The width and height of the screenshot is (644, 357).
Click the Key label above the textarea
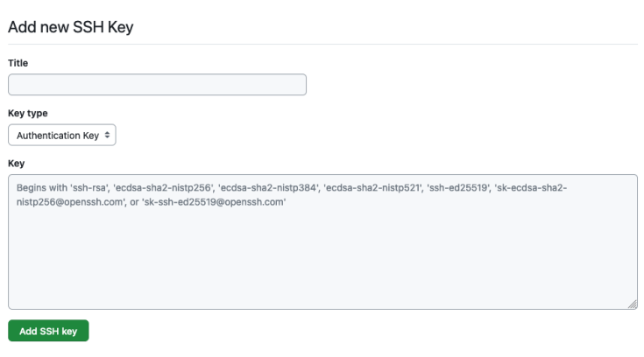click(16, 163)
